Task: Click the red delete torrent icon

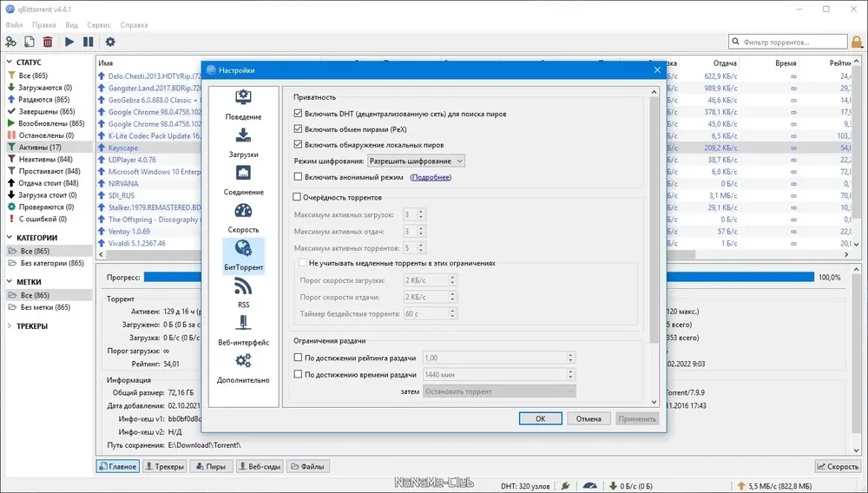Action: pos(48,42)
